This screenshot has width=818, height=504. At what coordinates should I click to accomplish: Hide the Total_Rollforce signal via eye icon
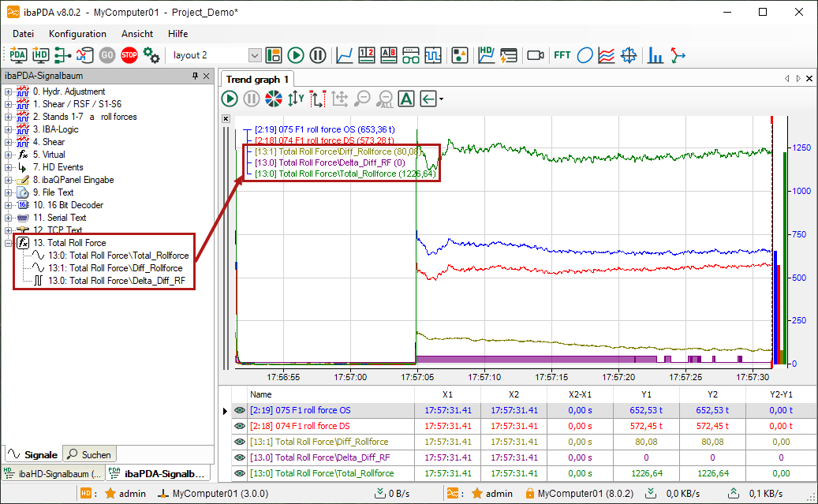click(240, 473)
